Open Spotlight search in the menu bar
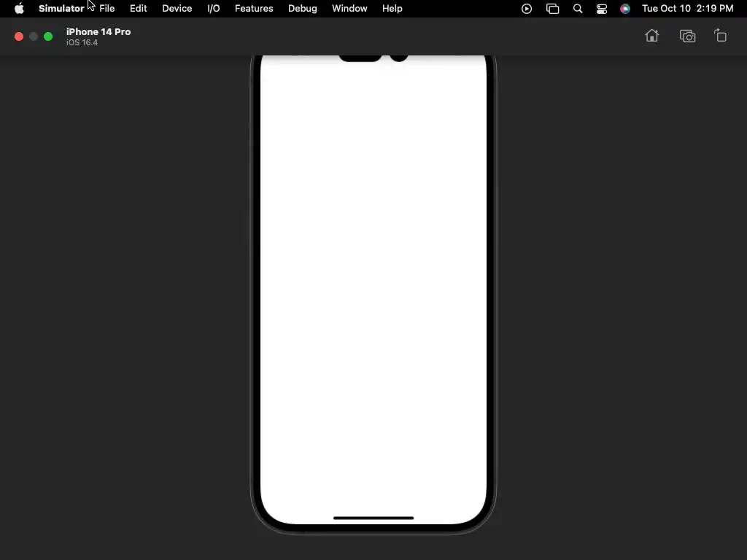 [x=578, y=9]
